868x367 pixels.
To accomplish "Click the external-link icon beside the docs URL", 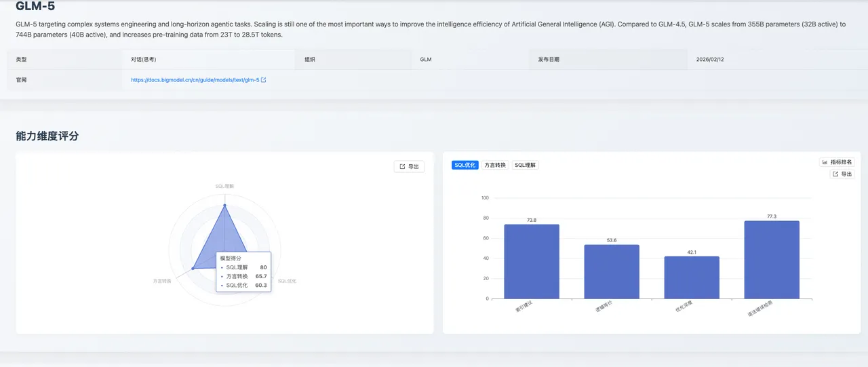I will coord(264,80).
